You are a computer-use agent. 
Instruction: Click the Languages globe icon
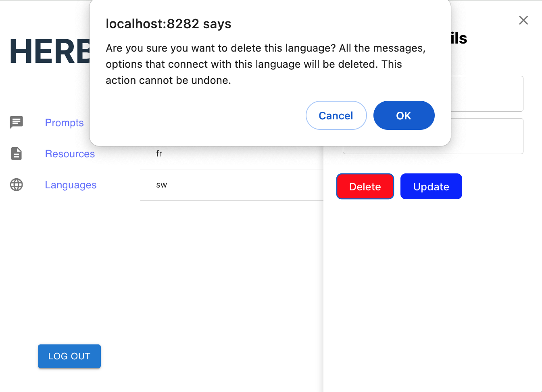coord(17,185)
